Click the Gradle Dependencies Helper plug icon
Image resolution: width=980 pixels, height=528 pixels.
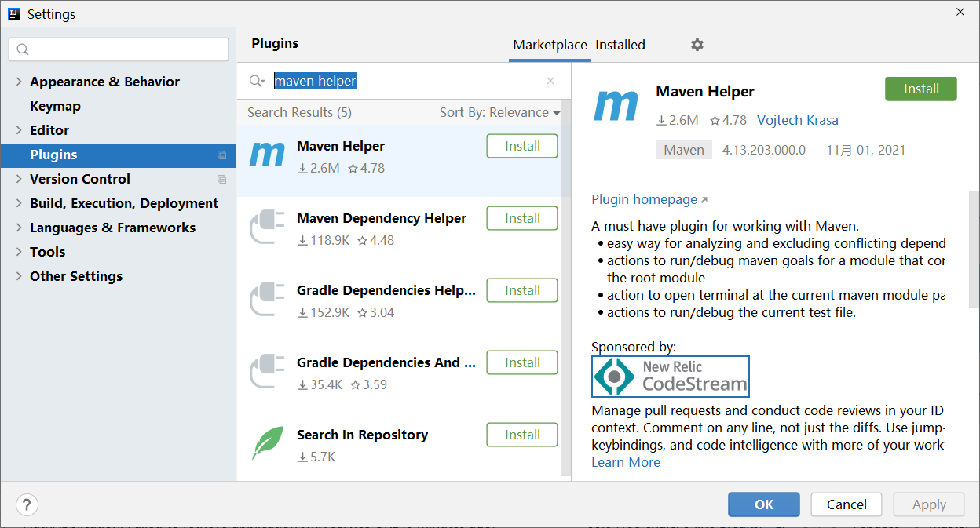[267, 300]
